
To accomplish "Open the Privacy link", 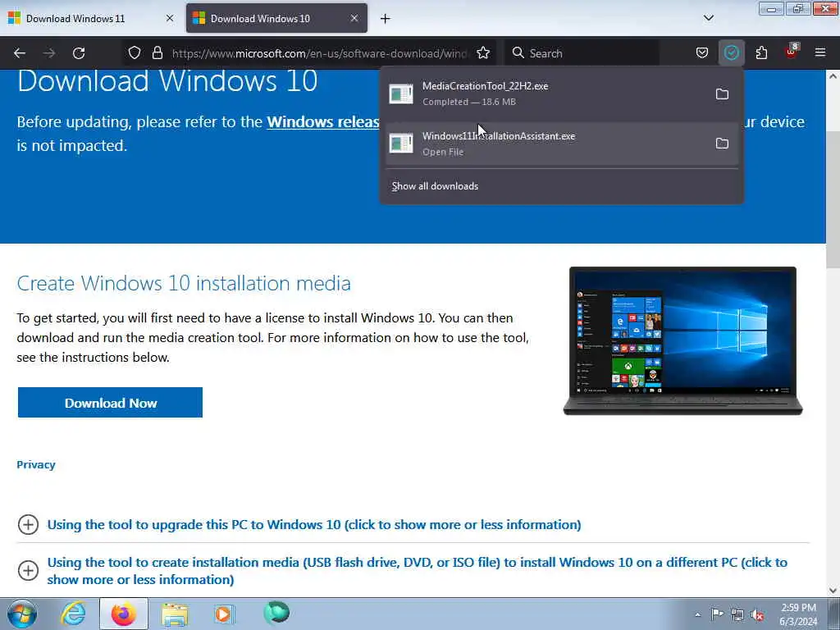I will tap(36, 464).
